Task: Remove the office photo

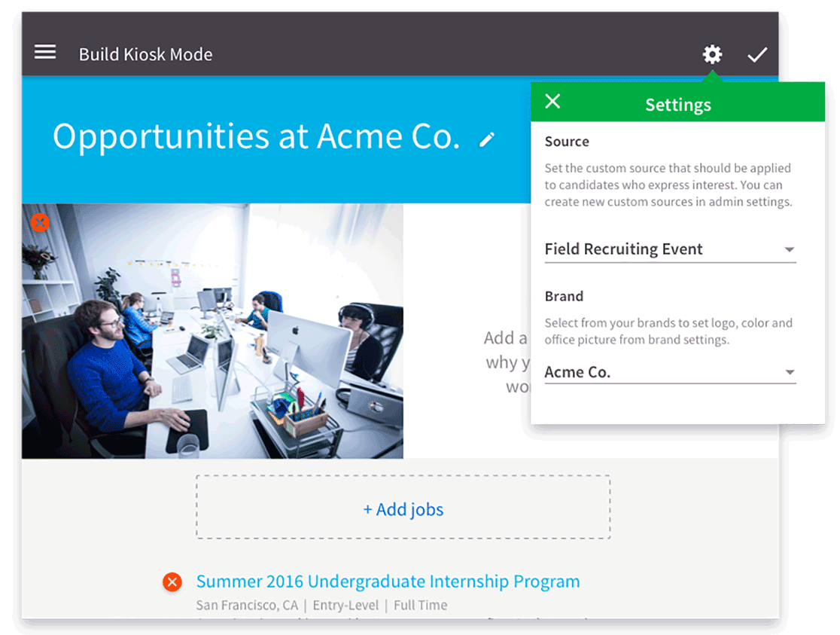Action: tap(40, 222)
